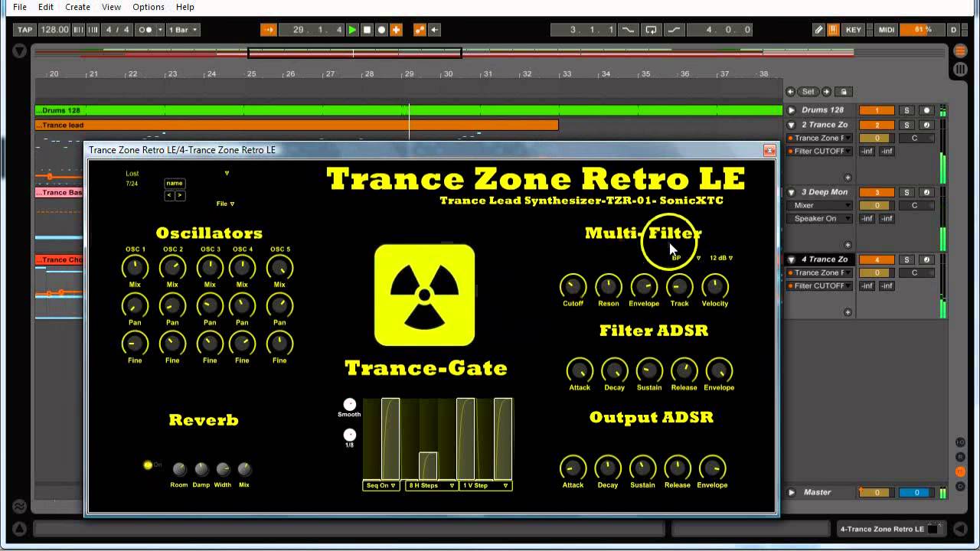Click the Punch-In switch
980x551 pixels.
click(628, 30)
